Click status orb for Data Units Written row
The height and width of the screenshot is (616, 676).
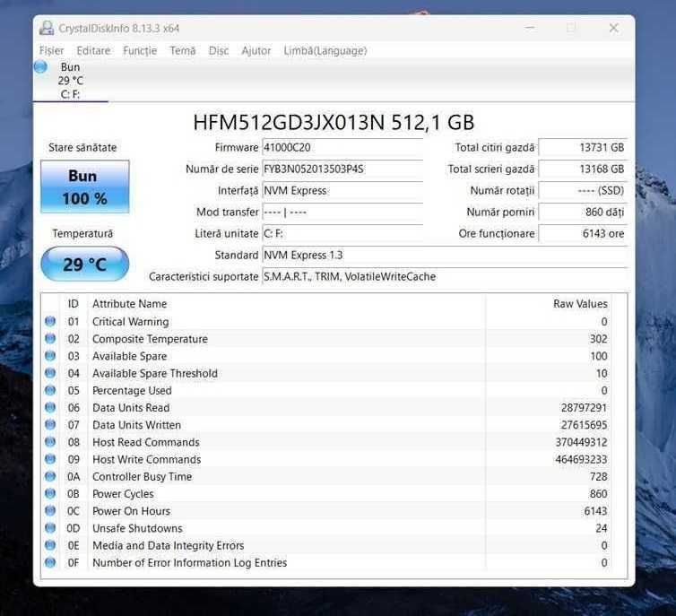click(x=50, y=425)
